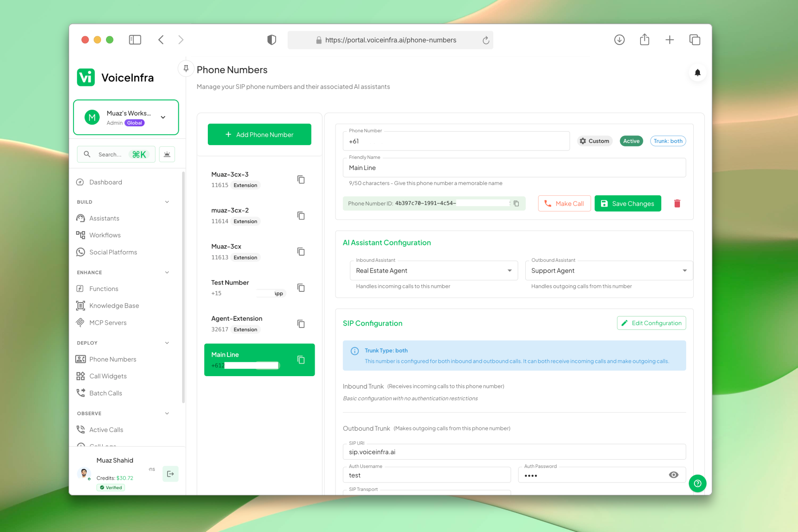Show the browser tab overview
The width and height of the screenshot is (798, 532).
[x=695, y=40]
